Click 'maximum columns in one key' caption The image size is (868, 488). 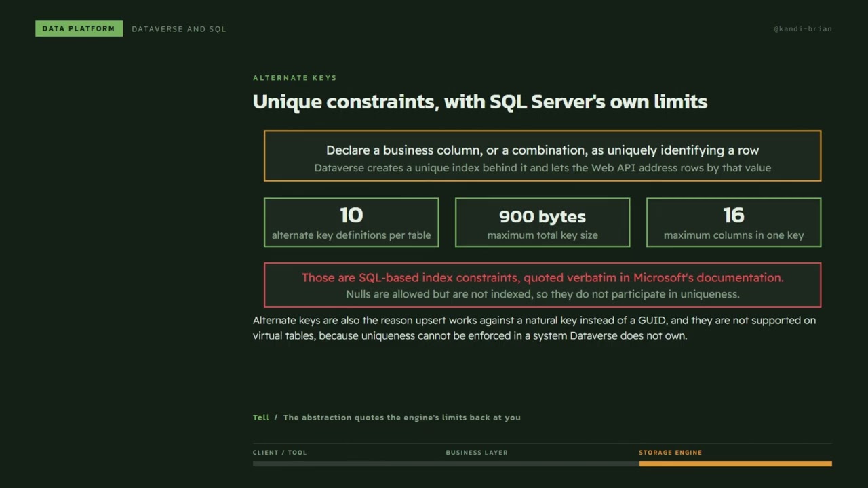click(734, 235)
